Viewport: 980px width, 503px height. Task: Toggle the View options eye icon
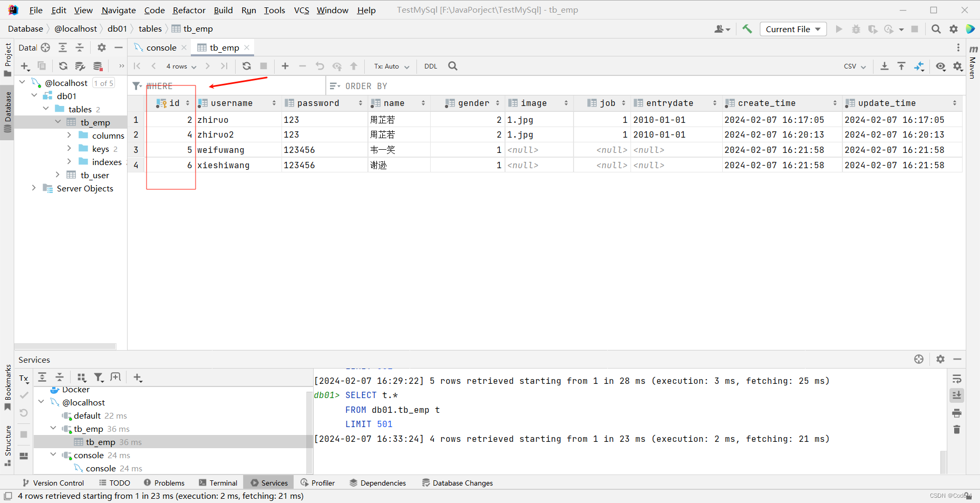941,66
